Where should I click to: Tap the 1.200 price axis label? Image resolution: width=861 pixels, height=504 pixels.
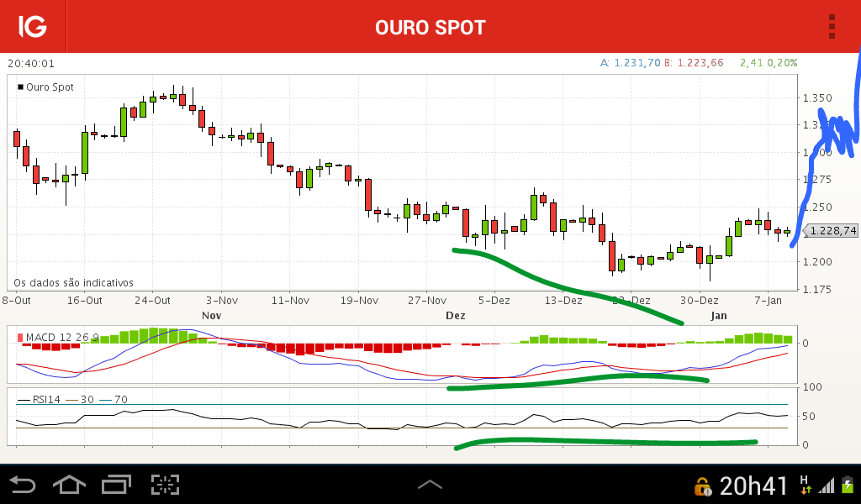(817, 261)
